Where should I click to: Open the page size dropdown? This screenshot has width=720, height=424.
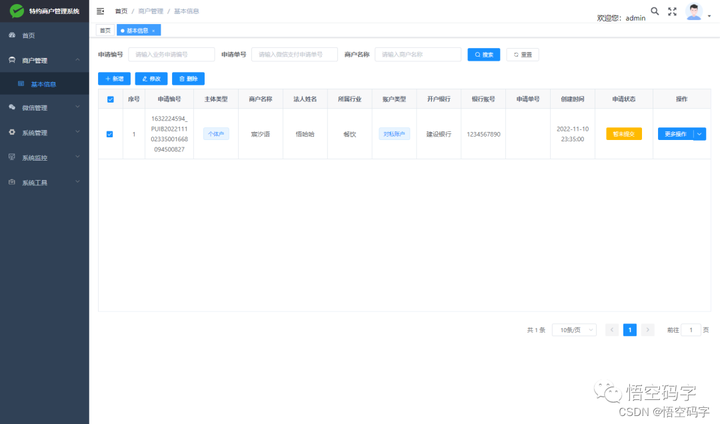coord(574,330)
